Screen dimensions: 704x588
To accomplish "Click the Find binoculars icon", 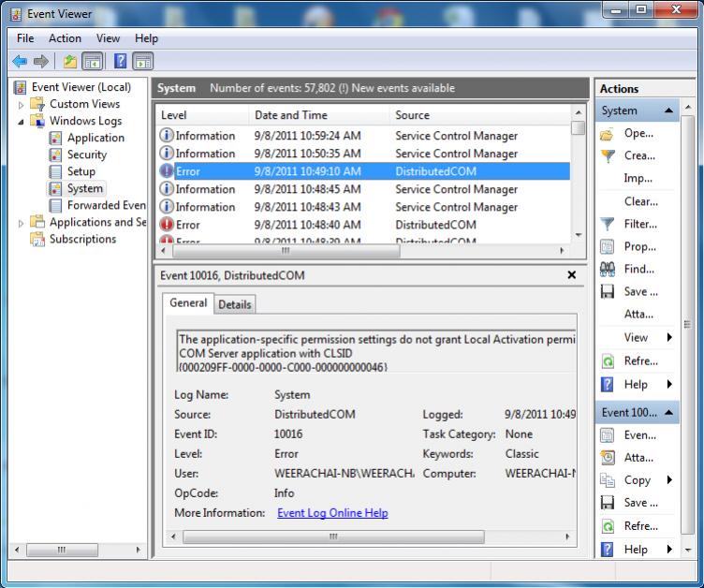I will click(x=607, y=270).
